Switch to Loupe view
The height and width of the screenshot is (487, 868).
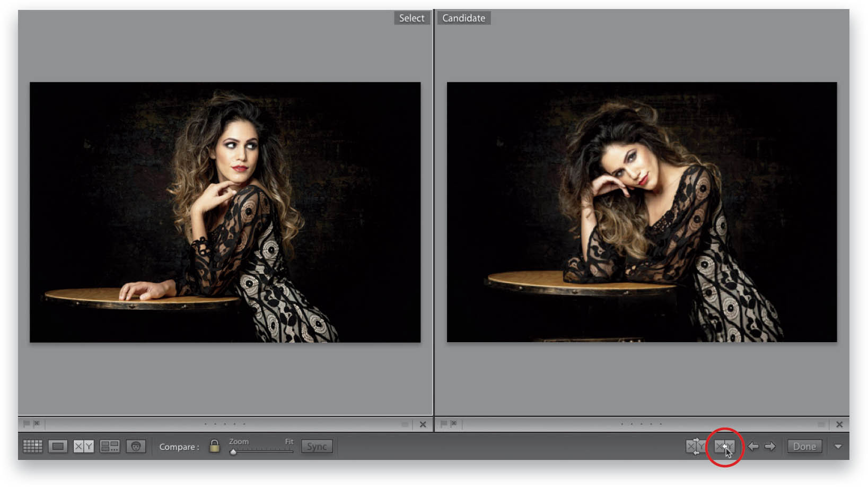[58, 446]
